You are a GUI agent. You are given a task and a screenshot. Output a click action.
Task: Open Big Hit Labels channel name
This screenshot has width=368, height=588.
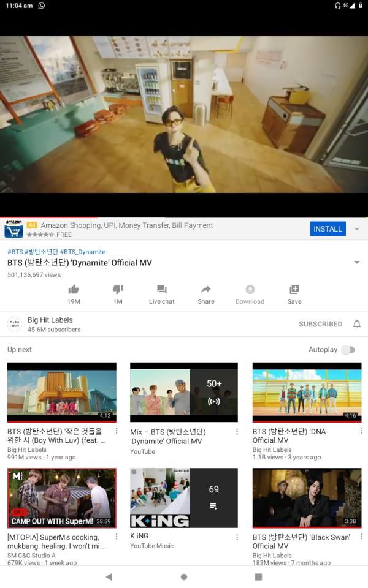tap(50, 320)
